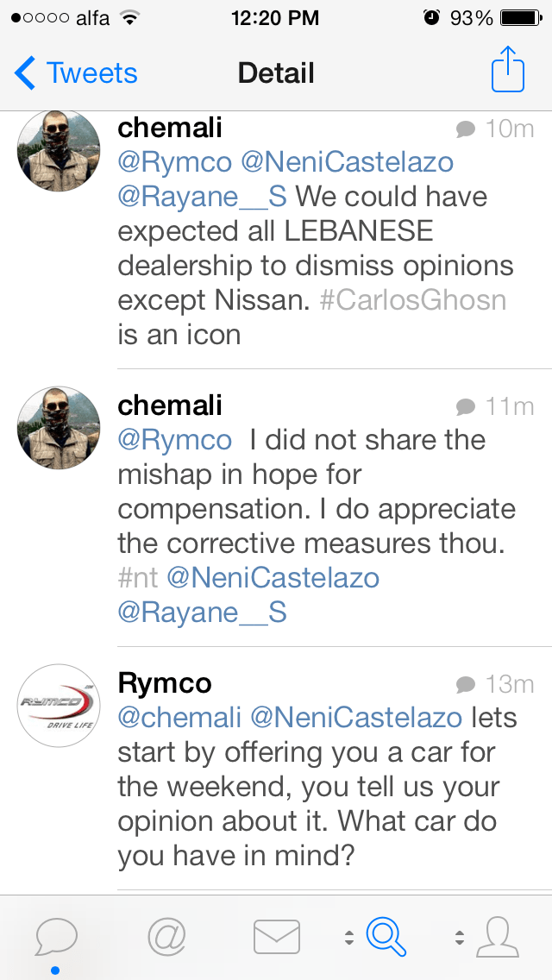Switch to the mentions @ tab
The image size is (552, 980).
[166, 935]
